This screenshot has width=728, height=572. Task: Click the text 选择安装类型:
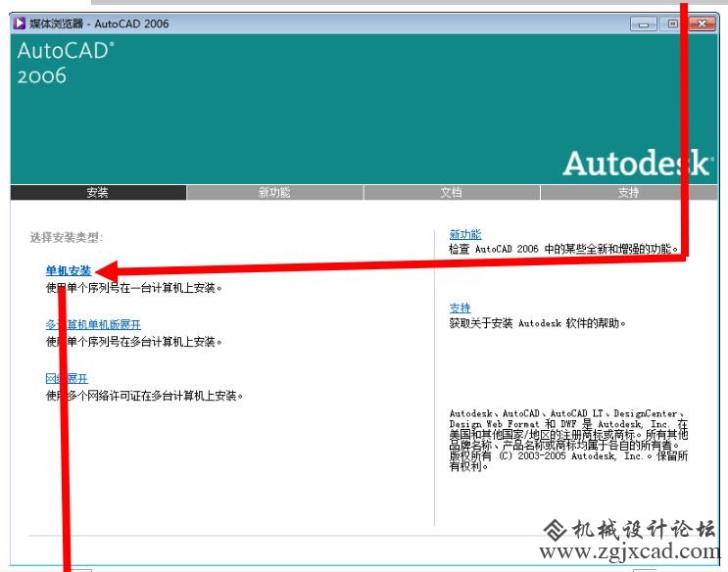(67, 238)
